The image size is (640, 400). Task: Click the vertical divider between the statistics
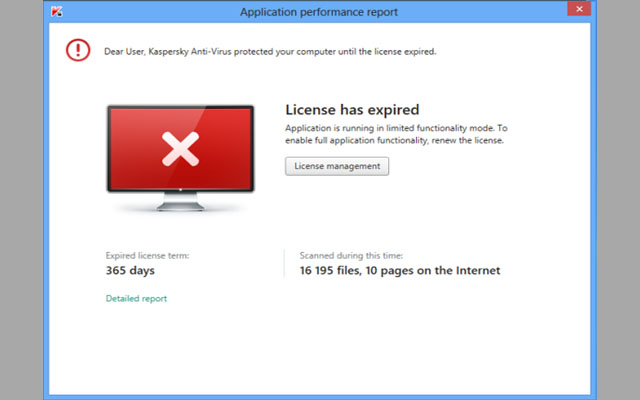[x=285, y=263]
